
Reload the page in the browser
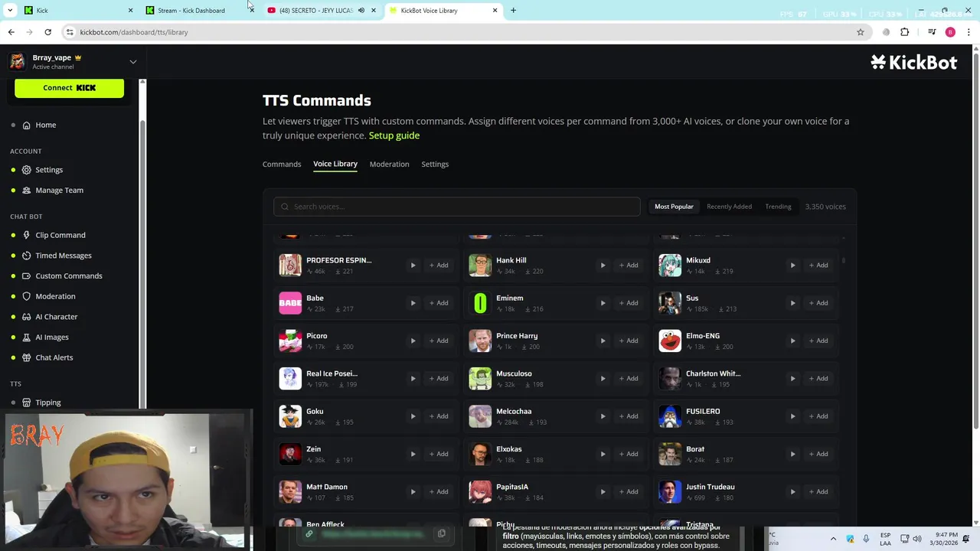[x=47, y=32]
